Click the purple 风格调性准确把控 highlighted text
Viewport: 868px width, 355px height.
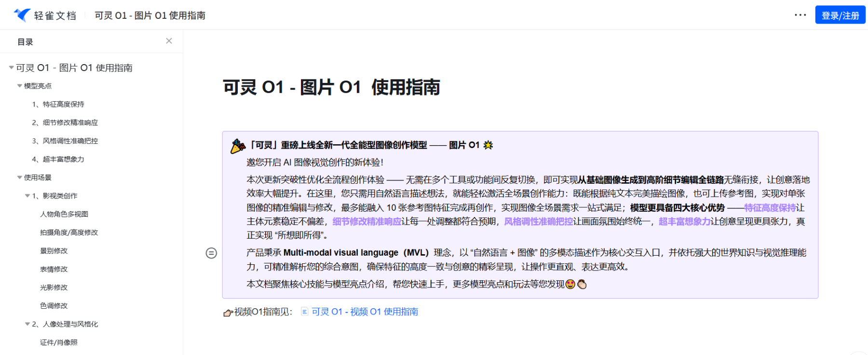[x=539, y=221]
